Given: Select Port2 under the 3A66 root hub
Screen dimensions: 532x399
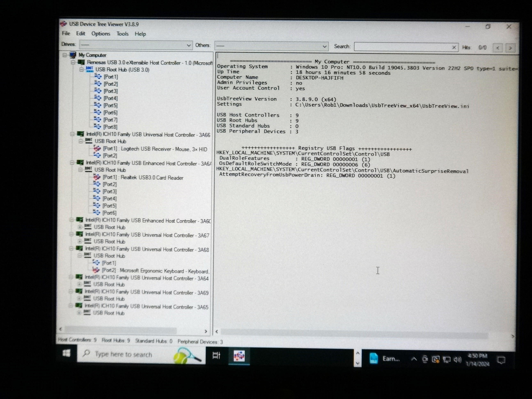Looking at the screenshot, I should tap(110, 156).
